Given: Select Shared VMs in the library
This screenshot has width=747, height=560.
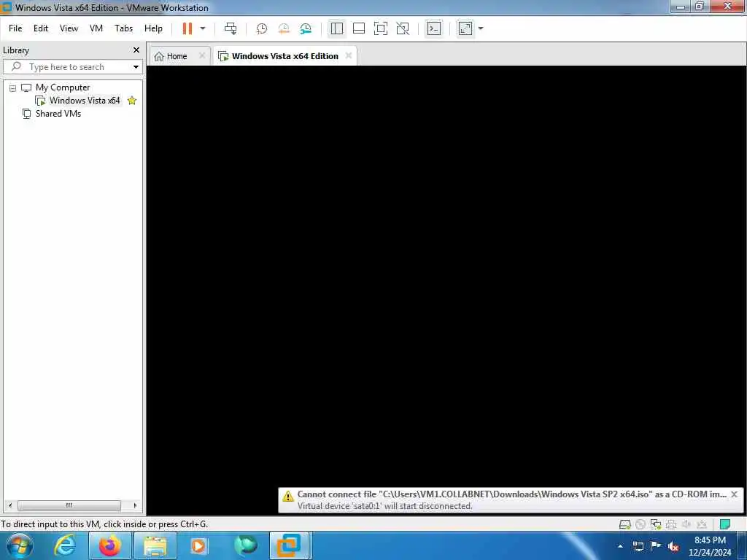Looking at the screenshot, I should 58,114.
